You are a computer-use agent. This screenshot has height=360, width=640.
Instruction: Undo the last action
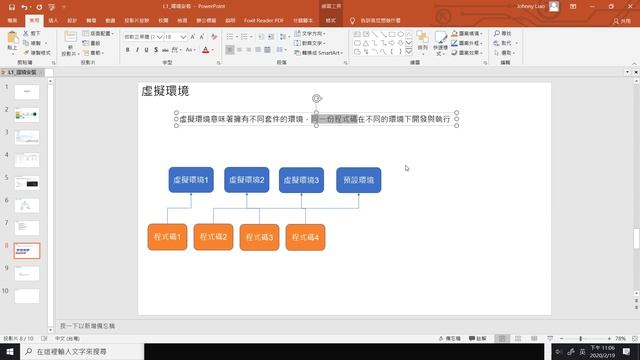tap(24, 7)
